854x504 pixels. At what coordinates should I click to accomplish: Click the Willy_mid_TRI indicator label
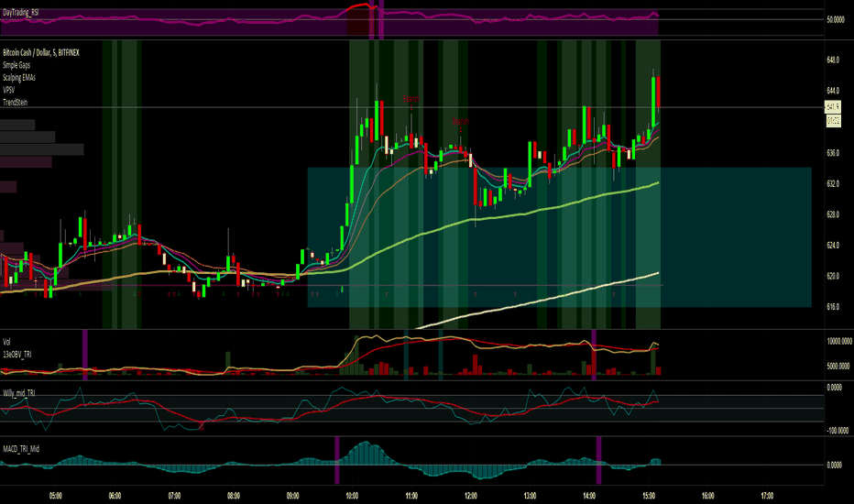pyautogui.click(x=19, y=393)
